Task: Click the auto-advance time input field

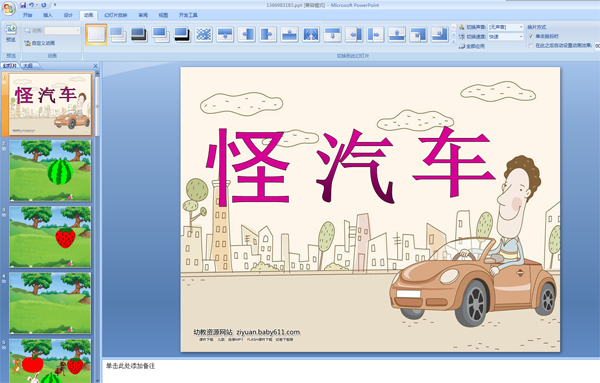Action: coord(597,46)
